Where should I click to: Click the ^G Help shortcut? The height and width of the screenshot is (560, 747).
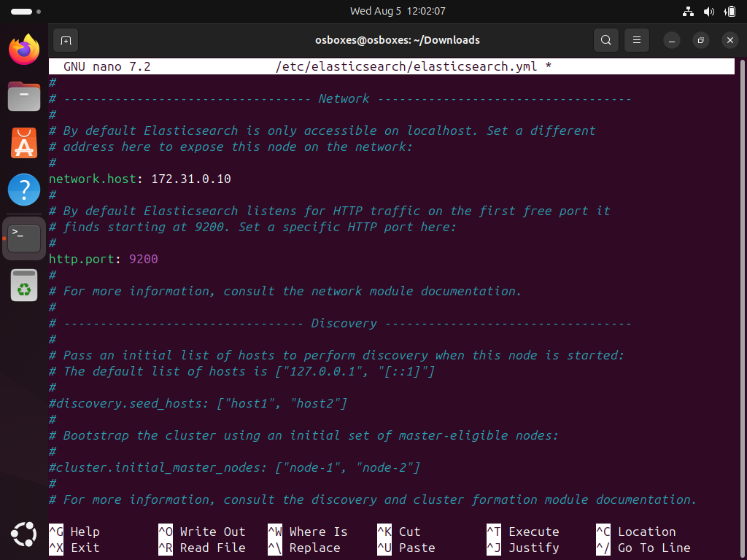coord(74,532)
